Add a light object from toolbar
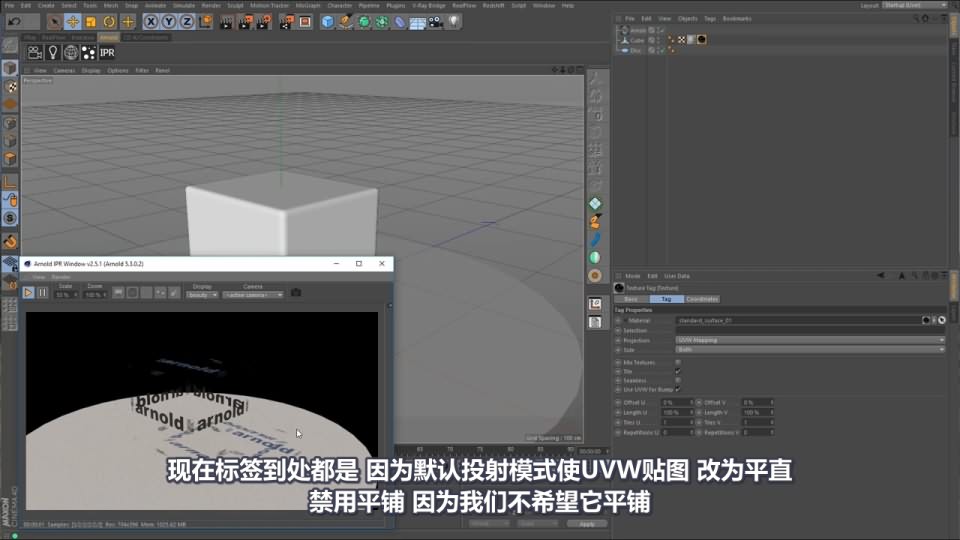 [454, 22]
